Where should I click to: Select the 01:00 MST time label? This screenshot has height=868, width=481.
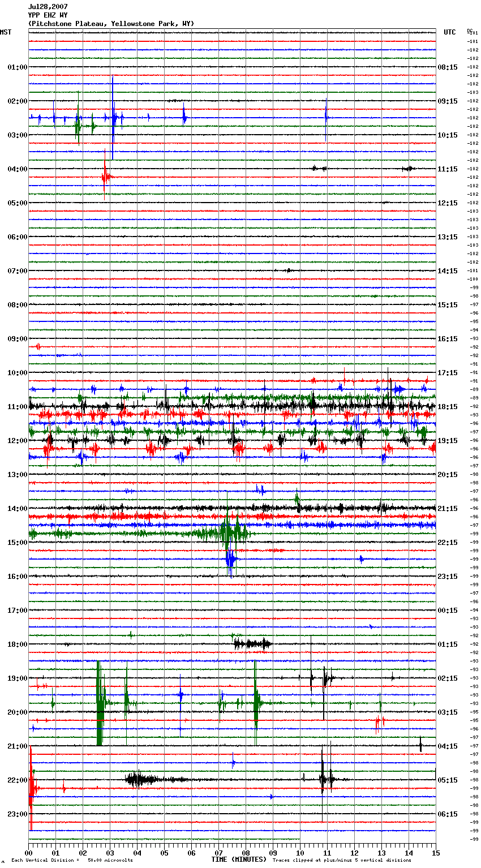[x=18, y=67]
